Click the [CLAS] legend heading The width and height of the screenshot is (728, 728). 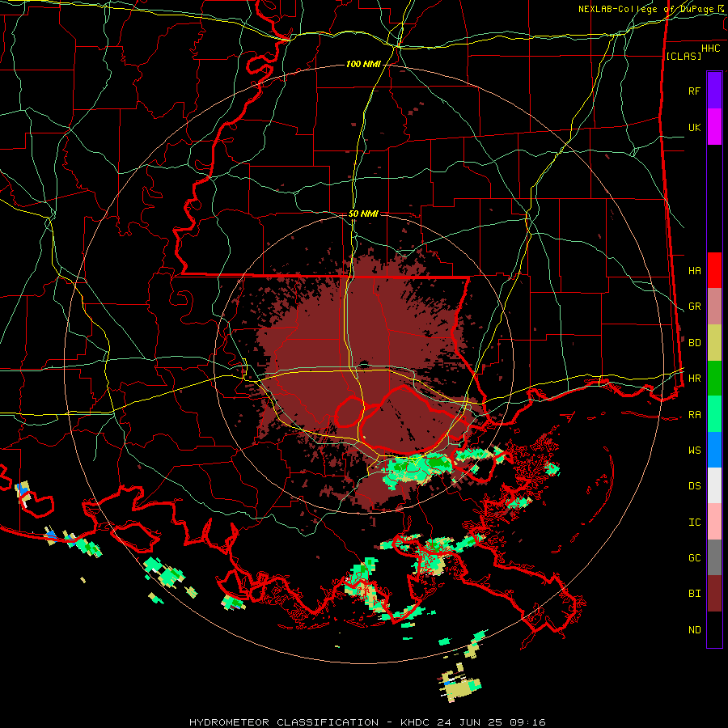point(684,56)
